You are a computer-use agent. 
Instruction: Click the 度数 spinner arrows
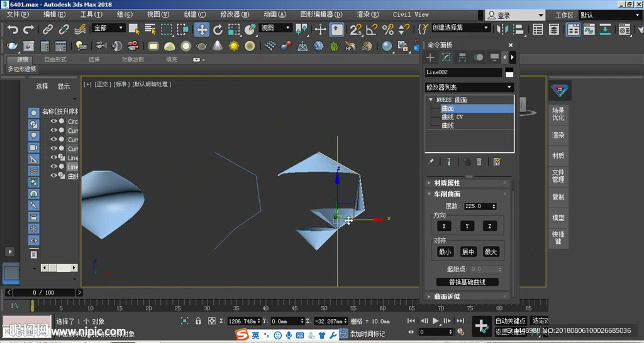[494, 206]
